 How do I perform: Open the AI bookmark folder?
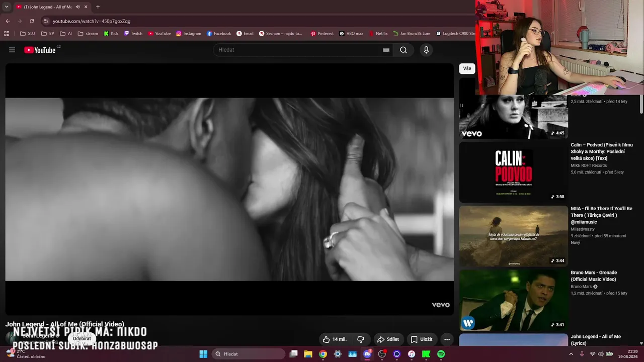coord(66,34)
